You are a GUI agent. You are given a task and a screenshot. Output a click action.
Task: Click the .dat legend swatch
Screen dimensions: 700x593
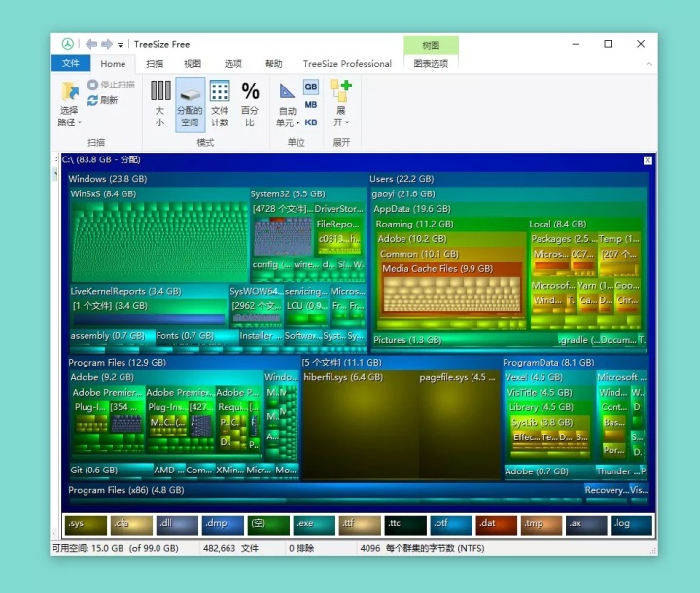pos(497,525)
